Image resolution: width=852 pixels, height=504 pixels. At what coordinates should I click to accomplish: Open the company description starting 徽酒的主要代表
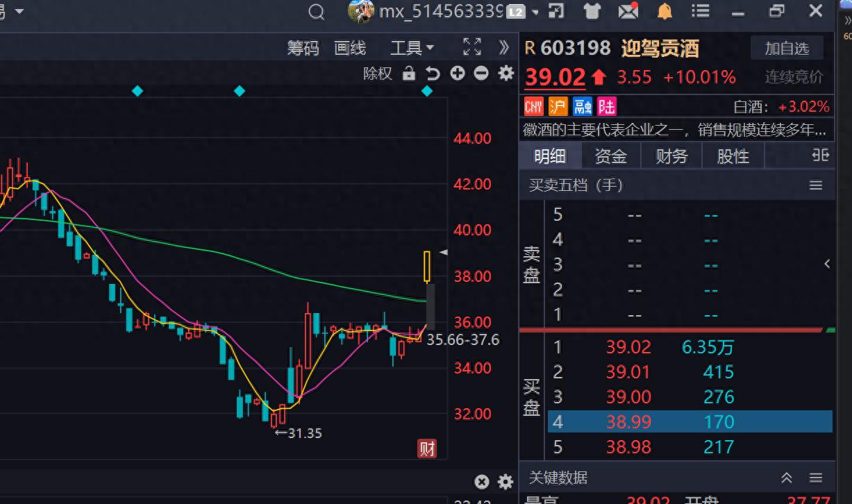click(675, 130)
